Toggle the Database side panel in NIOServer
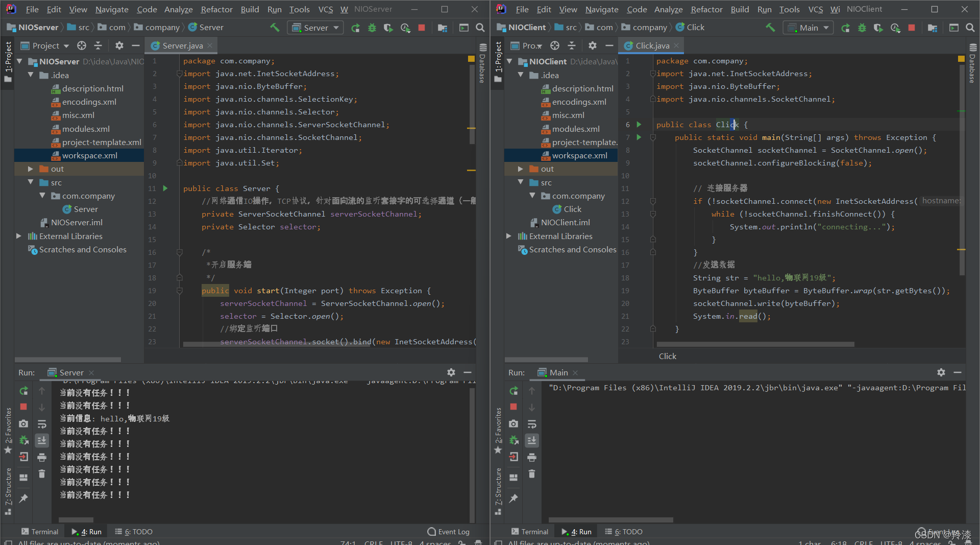The height and width of the screenshot is (545, 980). point(482,62)
